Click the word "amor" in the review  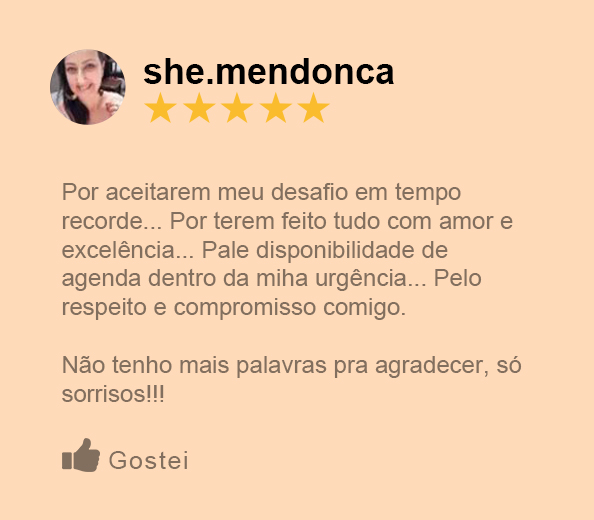pyautogui.click(x=466, y=221)
